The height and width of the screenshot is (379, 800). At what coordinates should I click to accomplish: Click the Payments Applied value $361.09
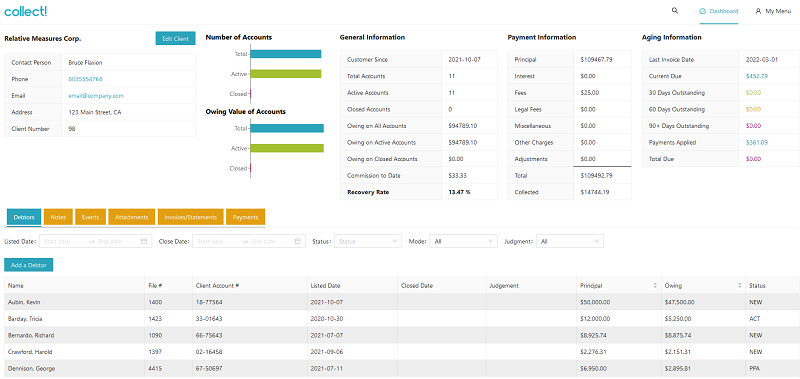coord(757,142)
